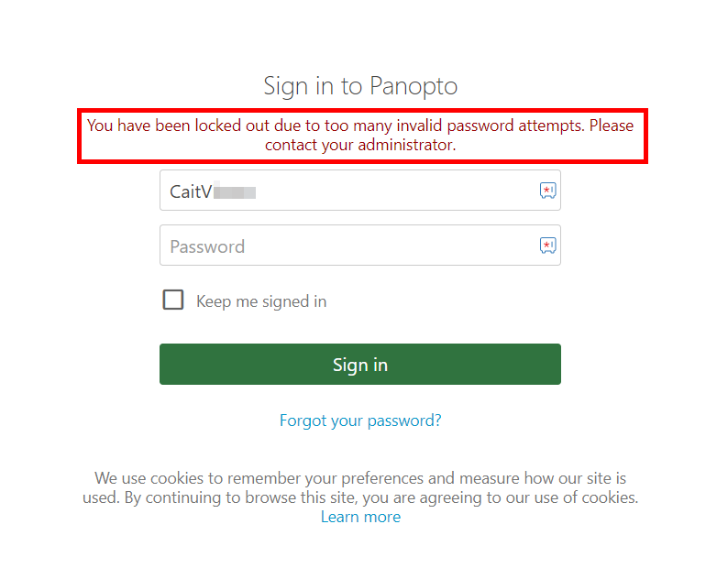Screen dimensions: 728x579
Task: Click the 'Sign in to Panopto' heading
Action: (x=360, y=86)
